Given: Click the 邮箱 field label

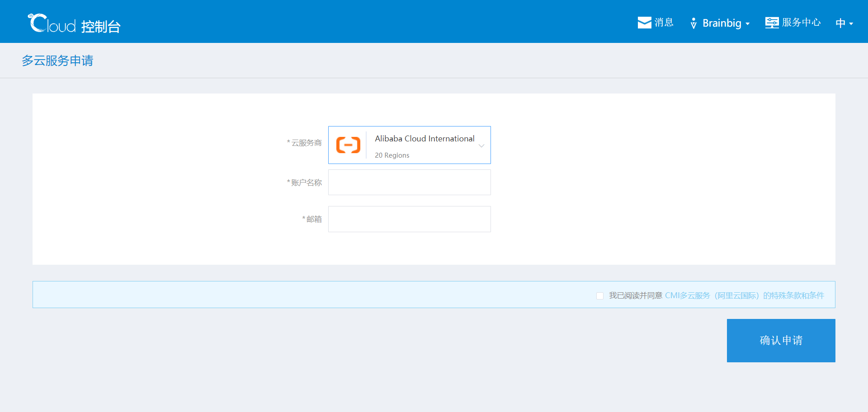Looking at the screenshot, I should pos(312,219).
